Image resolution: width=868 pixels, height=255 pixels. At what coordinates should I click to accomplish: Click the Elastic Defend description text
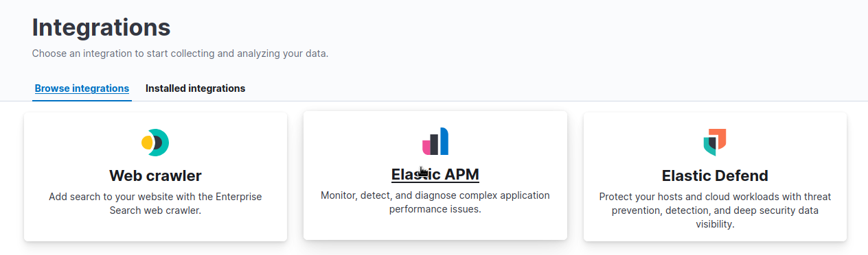pos(715,210)
